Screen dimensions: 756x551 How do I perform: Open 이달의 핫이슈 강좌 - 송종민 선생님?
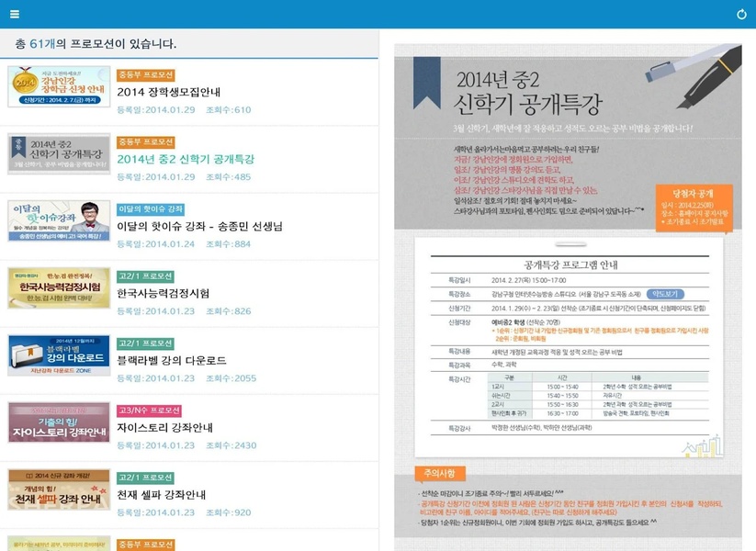click(x=199, y=226)
